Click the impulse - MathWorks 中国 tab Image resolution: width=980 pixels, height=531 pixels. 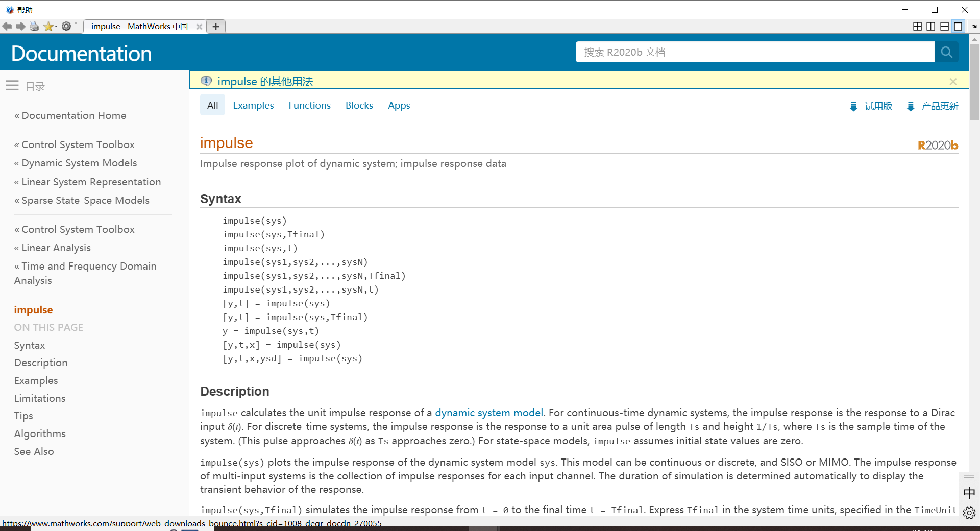[139, 27]
